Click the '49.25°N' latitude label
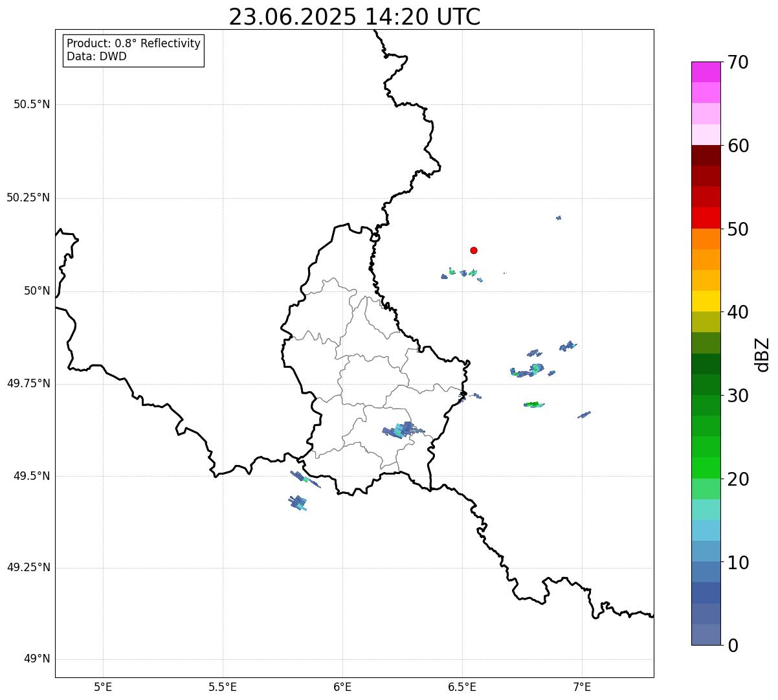778x700 pixels. [28, 567]
